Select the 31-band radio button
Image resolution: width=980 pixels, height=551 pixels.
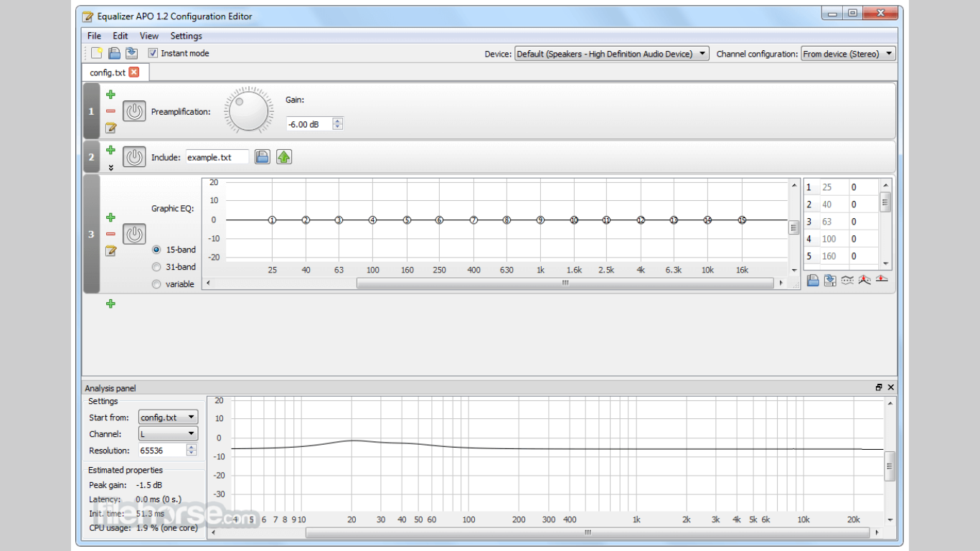(x=156, y=267)
